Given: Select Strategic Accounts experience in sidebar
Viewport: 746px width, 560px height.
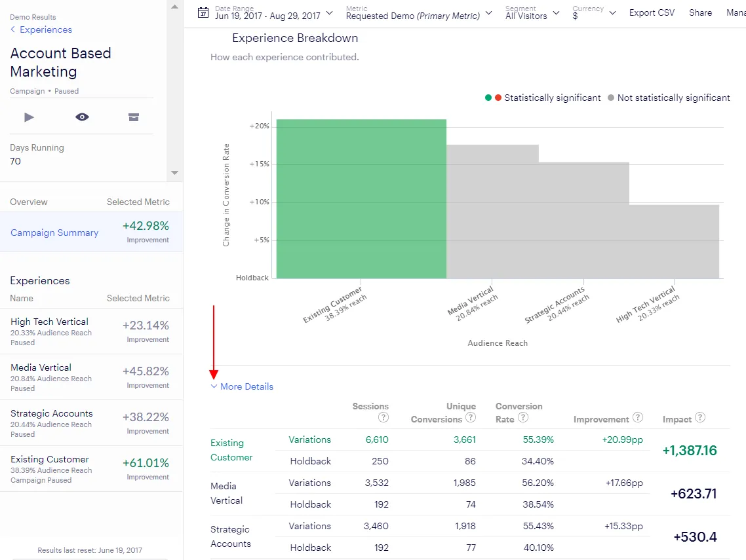Looking at the screenshot, I should [91, 423].
